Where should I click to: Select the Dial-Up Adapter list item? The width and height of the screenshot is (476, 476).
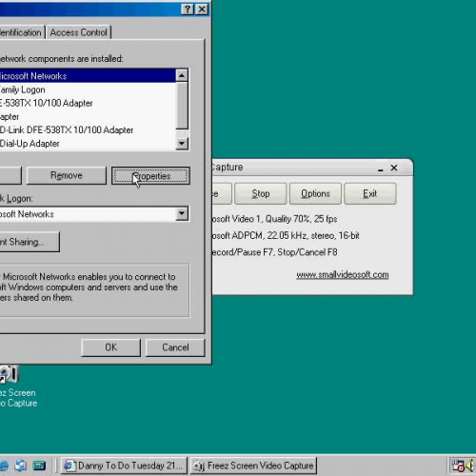(x=88, y=144)
